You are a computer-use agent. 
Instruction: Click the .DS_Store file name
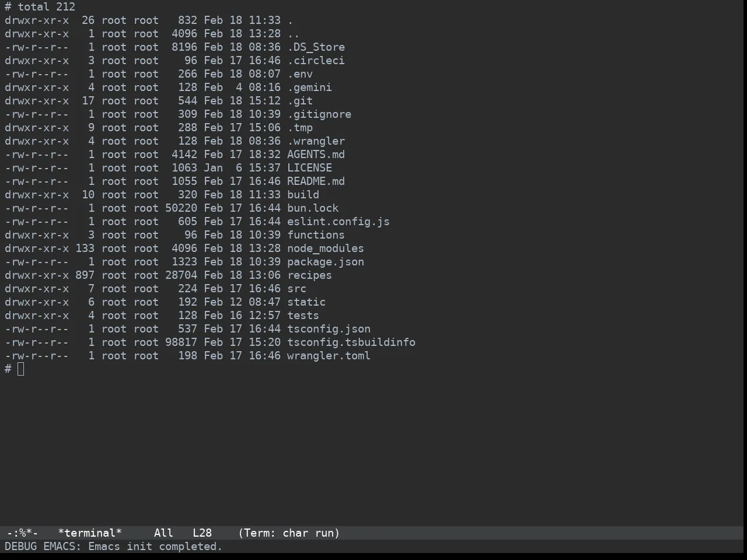click(316, 47)
